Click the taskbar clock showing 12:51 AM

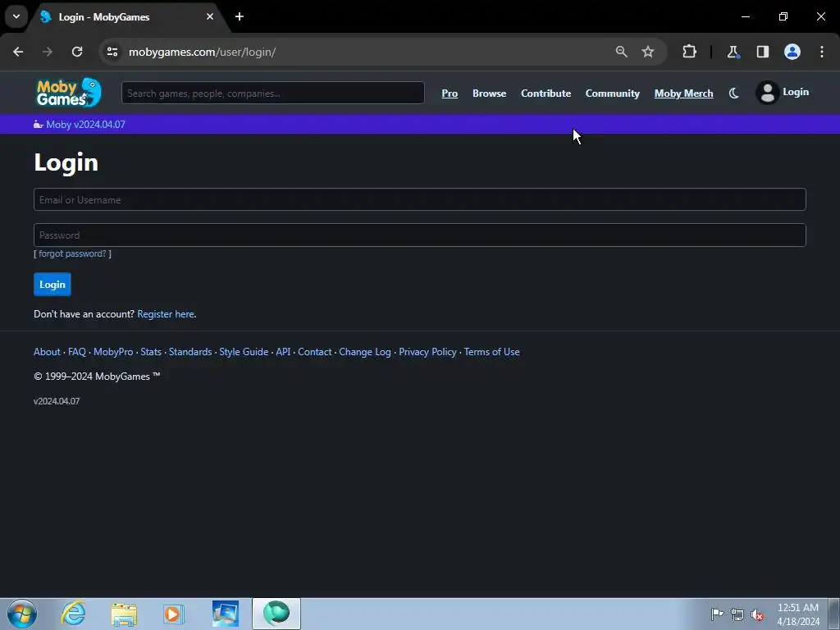pyautogui.click(x=797, y=614)
